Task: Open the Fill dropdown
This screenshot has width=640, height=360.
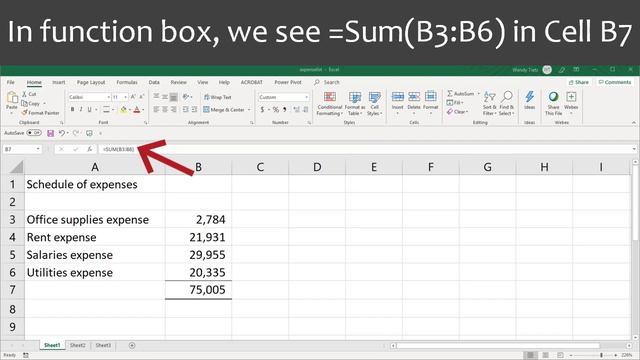Action: click(x=456, y=103)
